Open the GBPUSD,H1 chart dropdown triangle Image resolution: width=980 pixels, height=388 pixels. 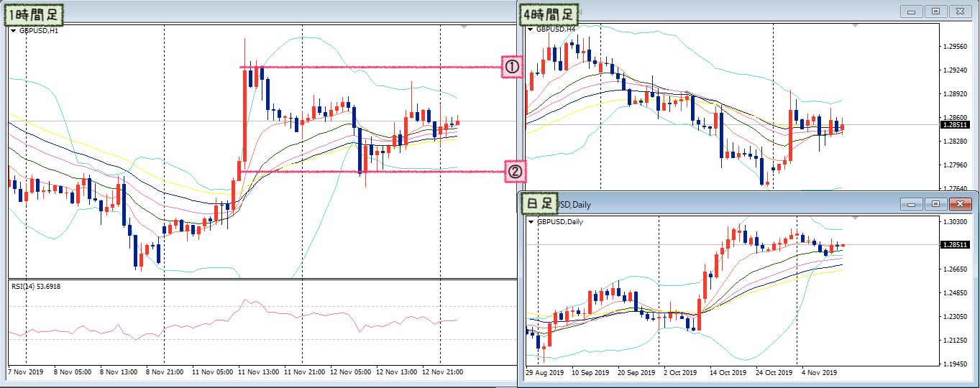(x=14, y=30)
